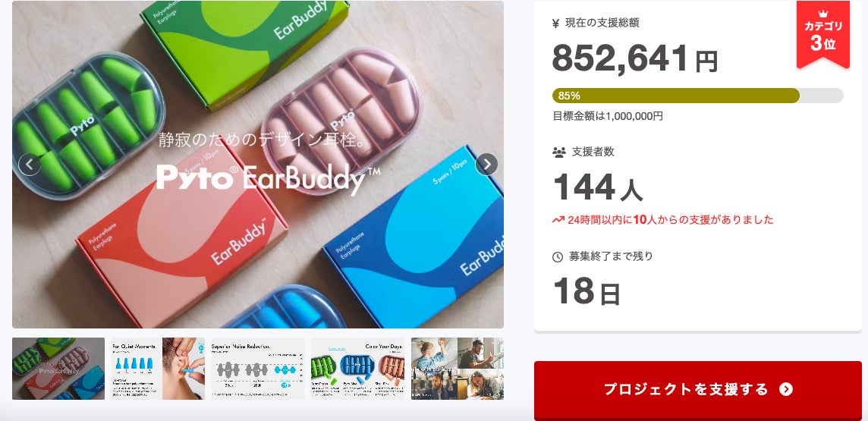Click the main Pyto EarBuddy hero image

(258, 165)
